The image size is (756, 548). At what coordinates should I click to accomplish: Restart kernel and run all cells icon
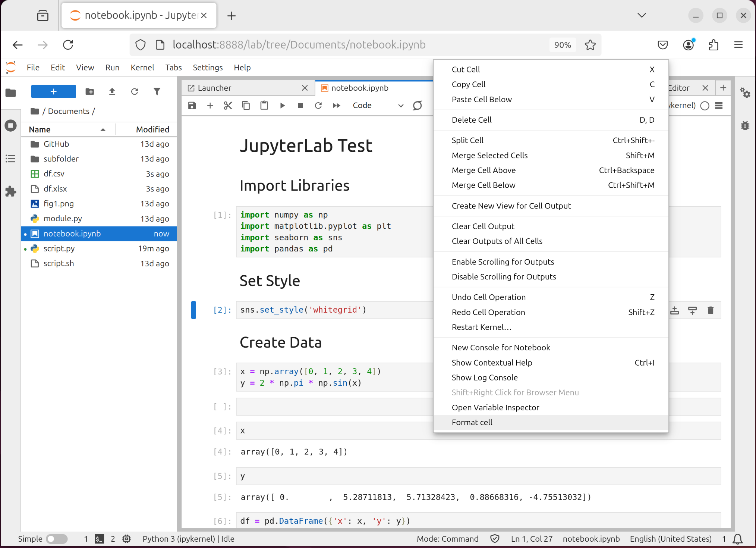(x=337, y=106)
